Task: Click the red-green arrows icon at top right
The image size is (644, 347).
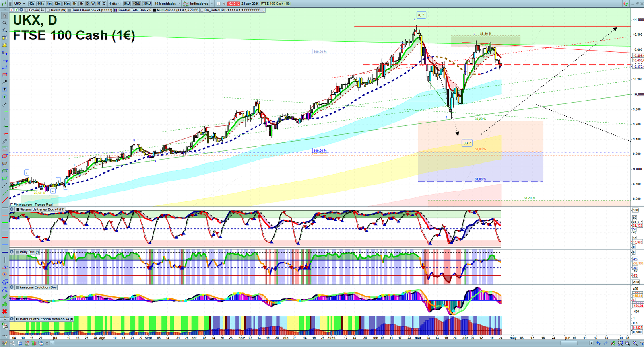Action: 625,4
